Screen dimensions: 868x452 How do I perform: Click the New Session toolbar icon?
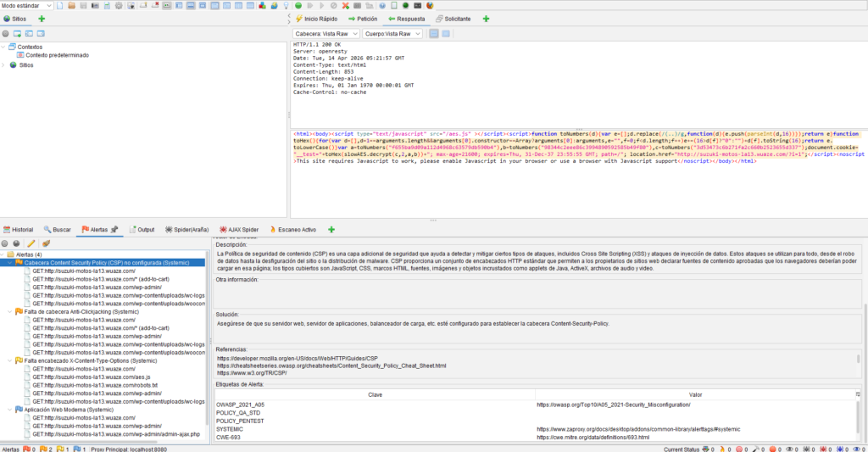point(60,6)
